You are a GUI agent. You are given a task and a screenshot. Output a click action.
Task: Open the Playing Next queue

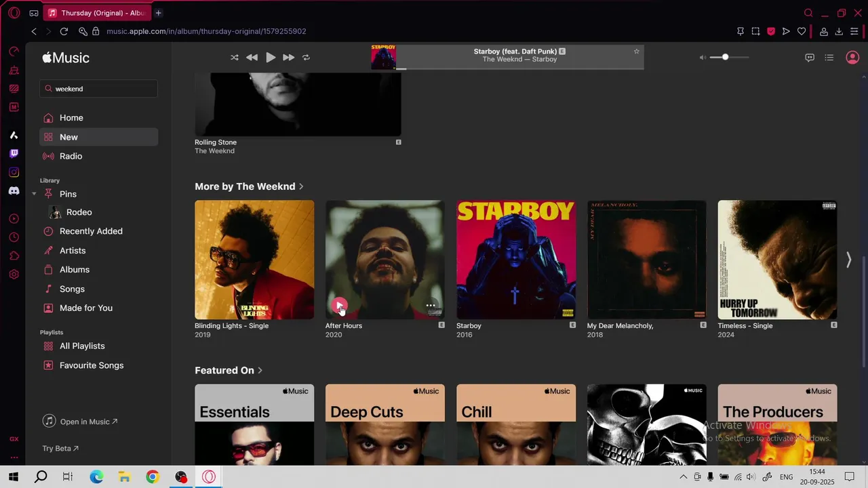829,58
